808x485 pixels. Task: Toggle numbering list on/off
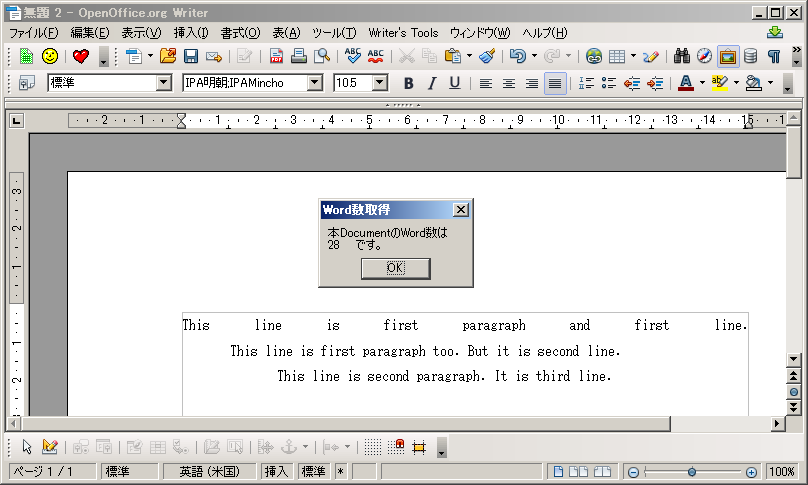pyautogui.click(x=586, y=83)
